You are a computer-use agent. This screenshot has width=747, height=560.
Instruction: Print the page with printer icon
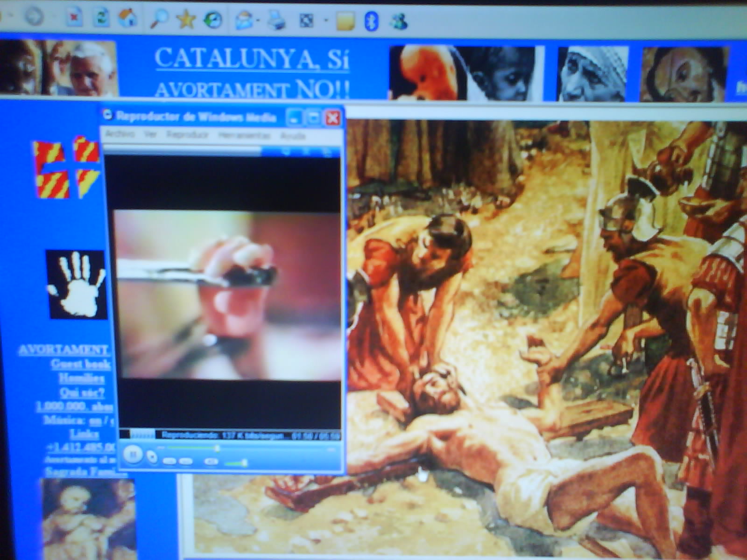coord(276,21)
